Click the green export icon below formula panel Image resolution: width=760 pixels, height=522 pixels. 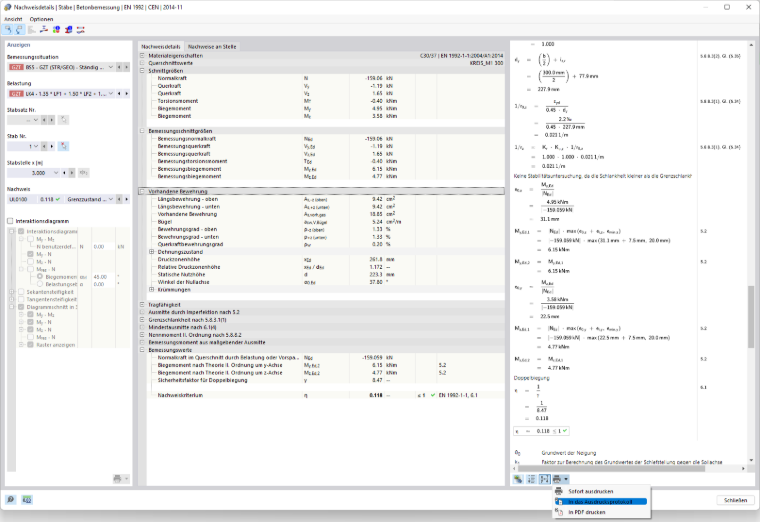[518, 479]
